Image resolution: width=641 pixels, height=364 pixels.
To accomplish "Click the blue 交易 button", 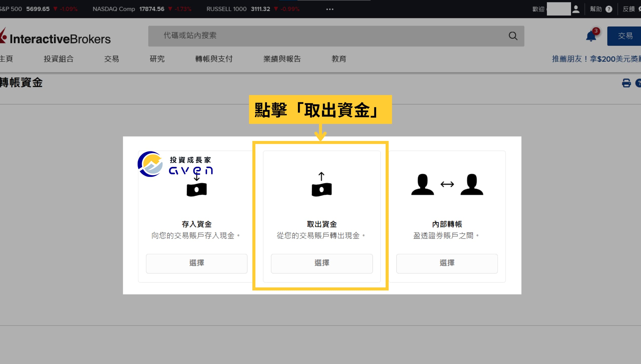I will pyautogui.click(x=625, y=36).
